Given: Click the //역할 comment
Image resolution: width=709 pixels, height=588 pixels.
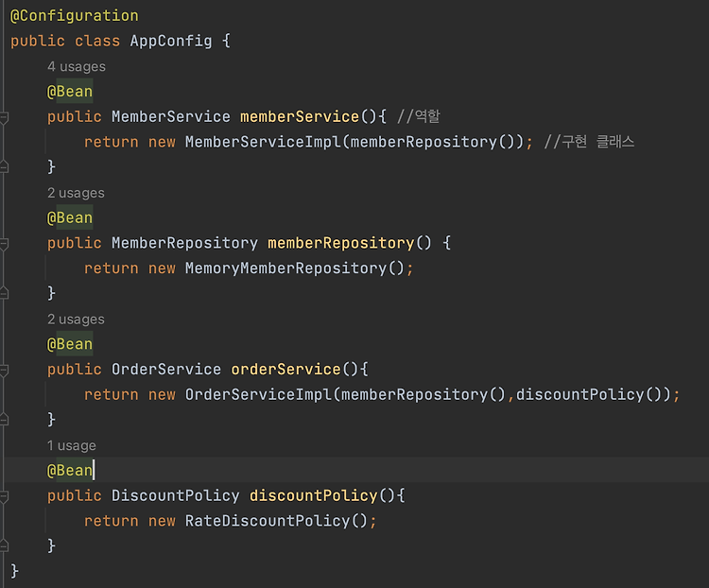Looking at the screenshot, I should [x=419, y=116].
